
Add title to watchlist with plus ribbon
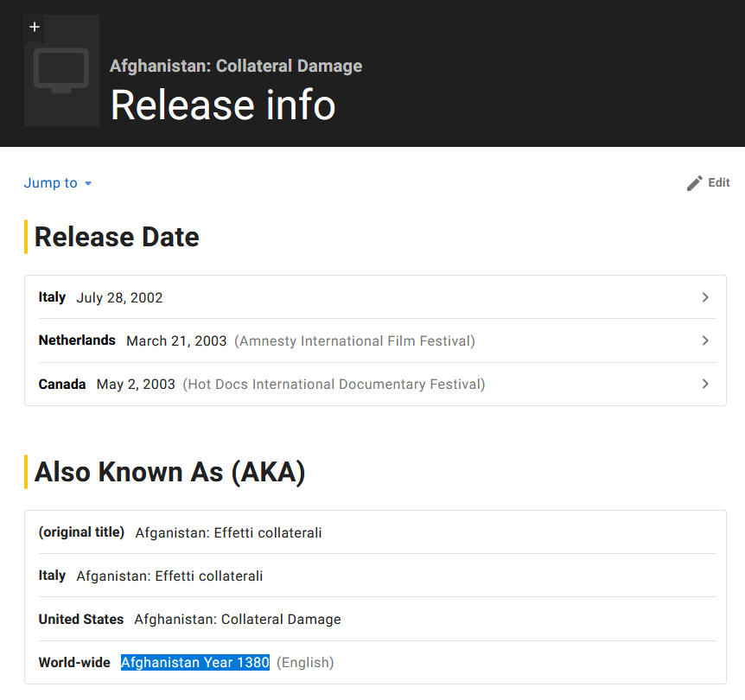tap(35, 28)
